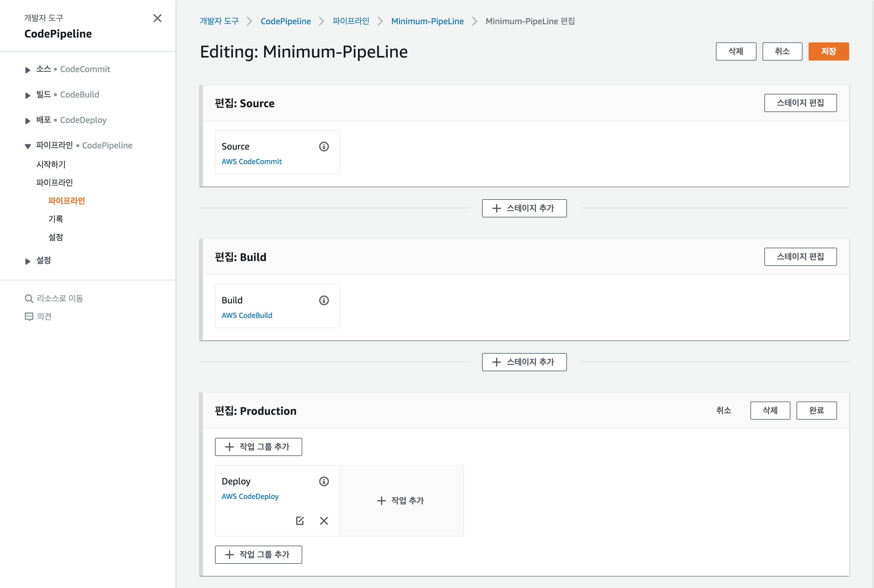Select 기록 in the sidebar
This screenshot has width=874, height=588.
coord(55,219)
